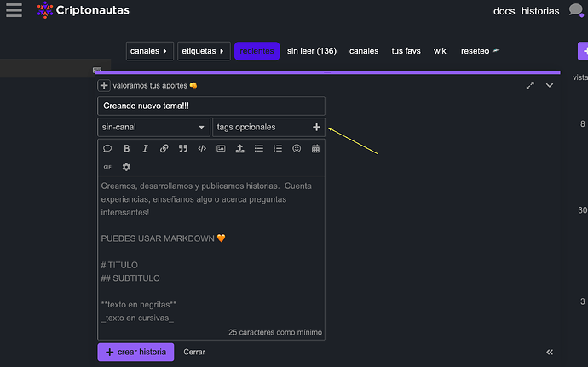Open the emoji picker
This screenshot has width=588, height=367.
(x=297, y=148)
